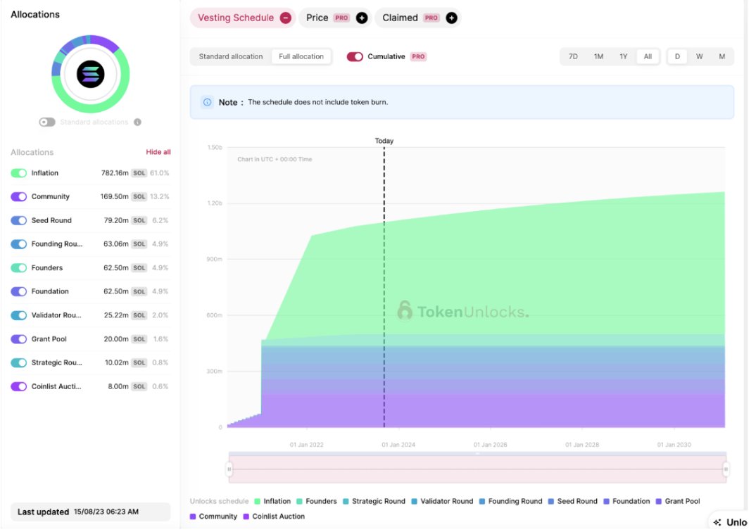Select the 7D time range
Image resolution: width=756 pixels, height=532 pixels.
coord(573,56)
